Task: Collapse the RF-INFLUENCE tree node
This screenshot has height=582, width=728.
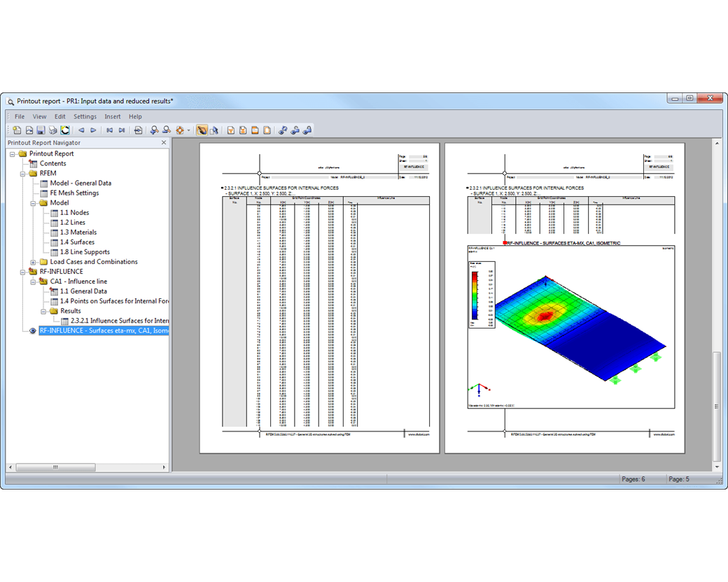Action: [x=22, y=272]
